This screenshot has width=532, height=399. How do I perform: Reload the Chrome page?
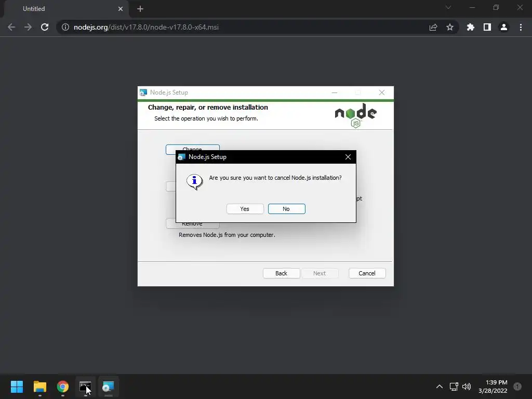(x=45, y=27)
